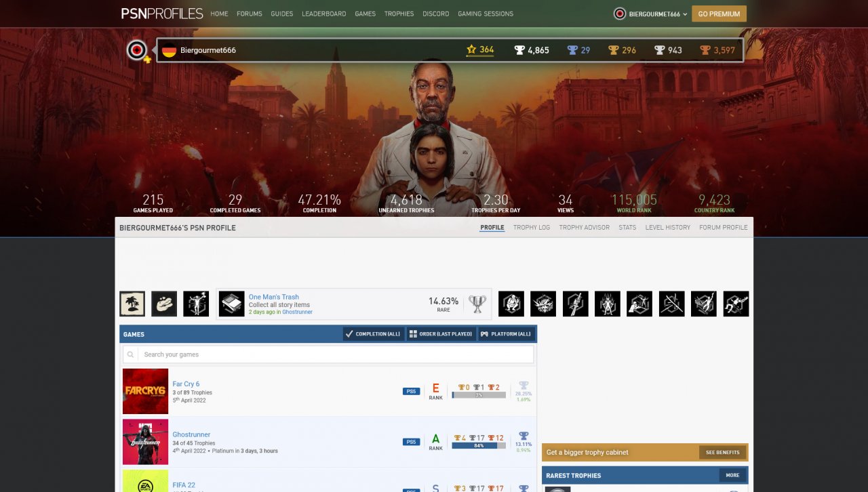This screenshot has width=868, height=492.
Task: Open the Ghostrunner cover thumbnail
Action: tap(145, 442)
